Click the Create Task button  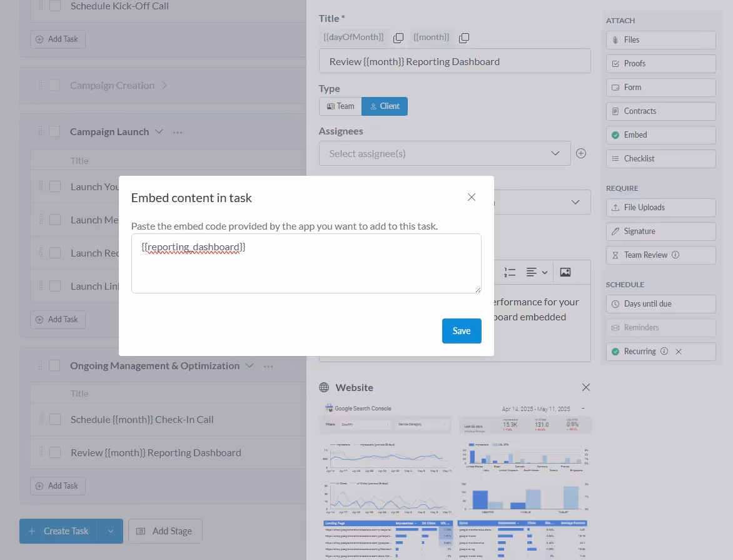click(59, 531)
